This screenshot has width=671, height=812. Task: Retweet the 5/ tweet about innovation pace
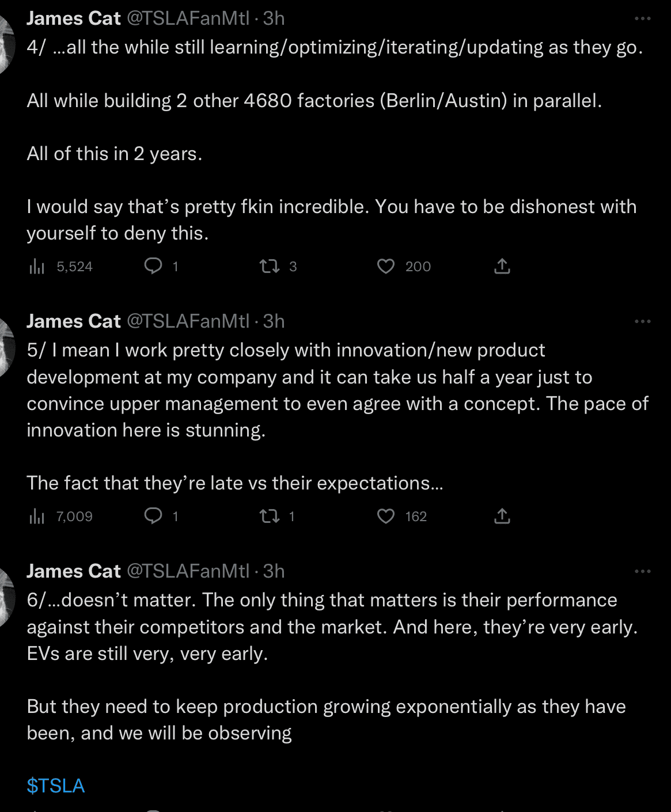(270, 516)
